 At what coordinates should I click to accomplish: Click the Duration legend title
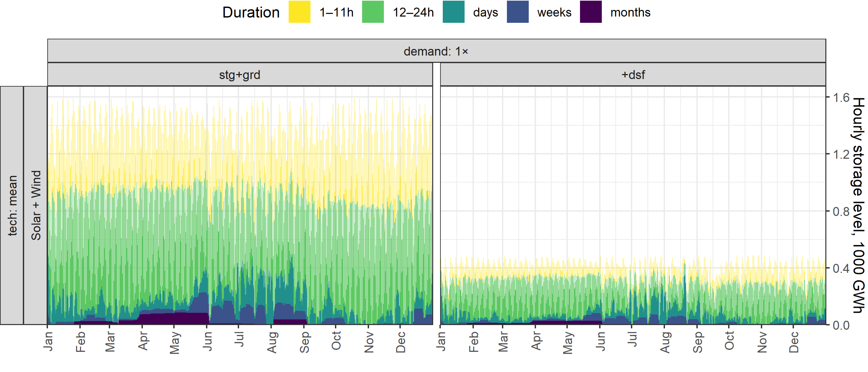tap(251, 13)
